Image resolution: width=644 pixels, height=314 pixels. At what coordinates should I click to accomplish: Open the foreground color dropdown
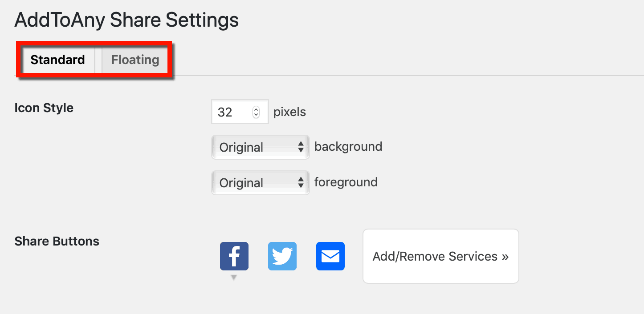260,182
